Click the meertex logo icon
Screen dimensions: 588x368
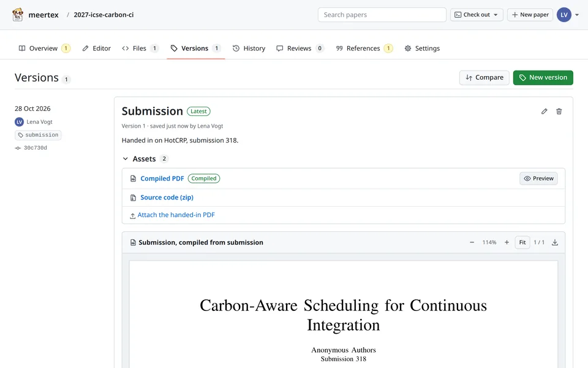(x=18, y=15)
